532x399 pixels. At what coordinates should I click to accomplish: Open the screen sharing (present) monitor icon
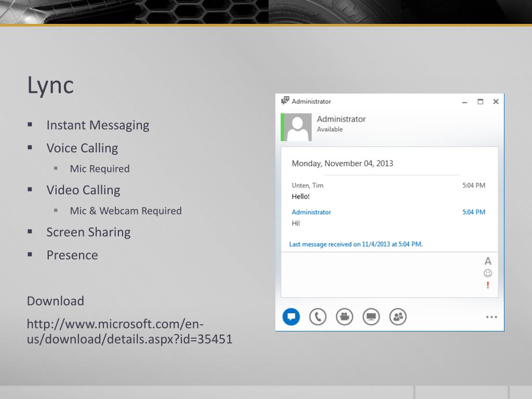tap(371, 316)
